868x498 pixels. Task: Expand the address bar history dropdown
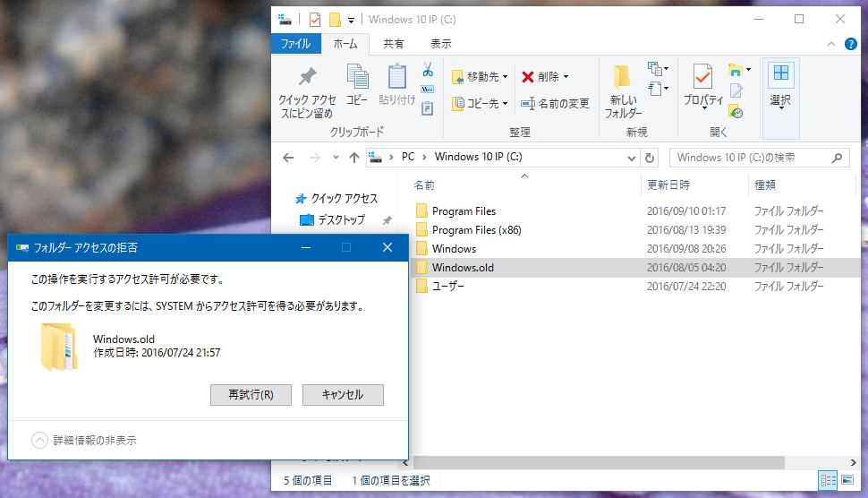click(631, 159)
